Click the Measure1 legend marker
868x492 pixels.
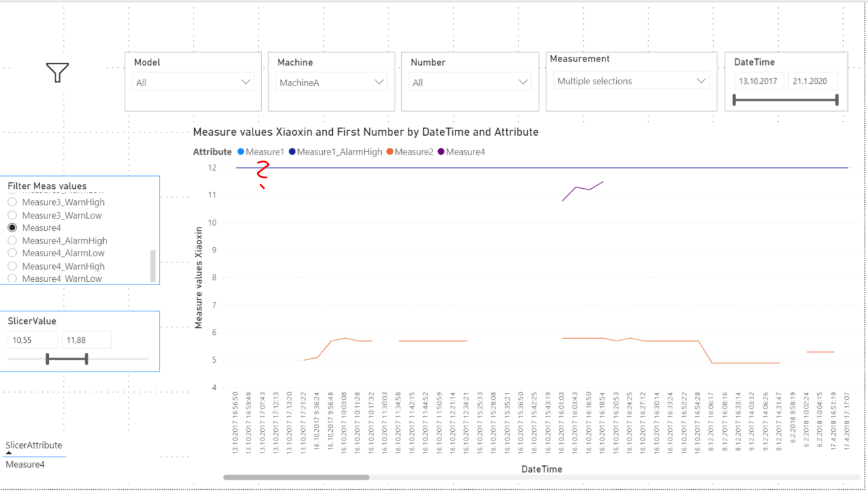[x=240, y=152]
